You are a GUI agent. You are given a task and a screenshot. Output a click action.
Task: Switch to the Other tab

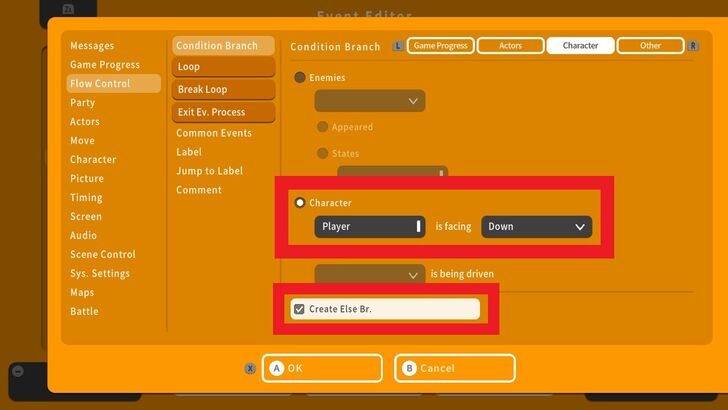pyautogui.click(x=650, y=46)
